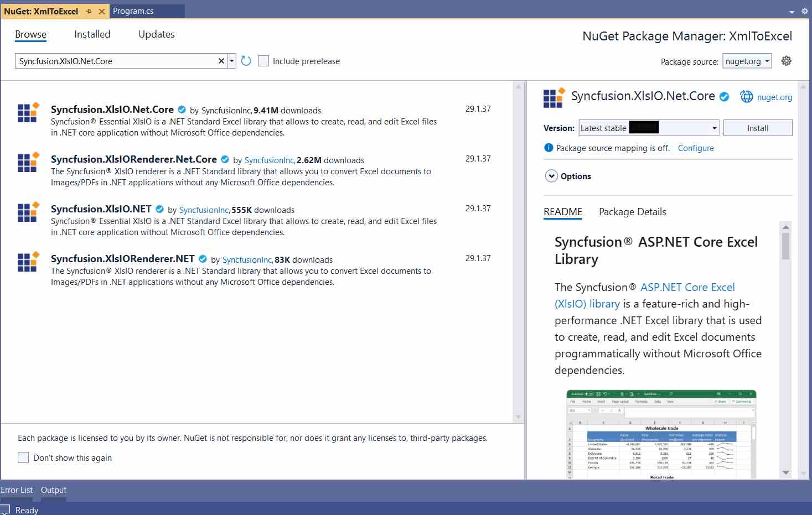This screenshot has height=515, width=812.
Task: Expand the Options section
Action: click(x=551, y=176)
